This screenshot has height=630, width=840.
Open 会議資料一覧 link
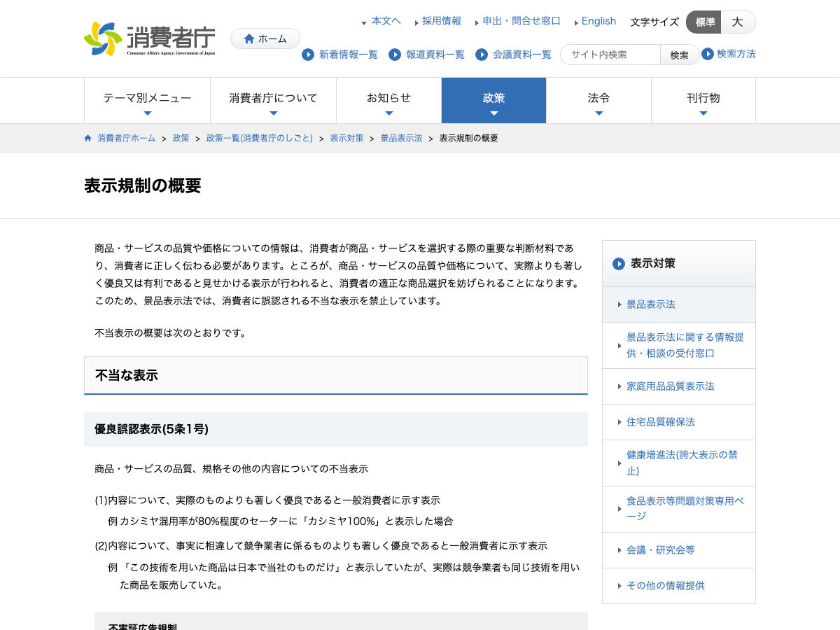pos(521,55)
